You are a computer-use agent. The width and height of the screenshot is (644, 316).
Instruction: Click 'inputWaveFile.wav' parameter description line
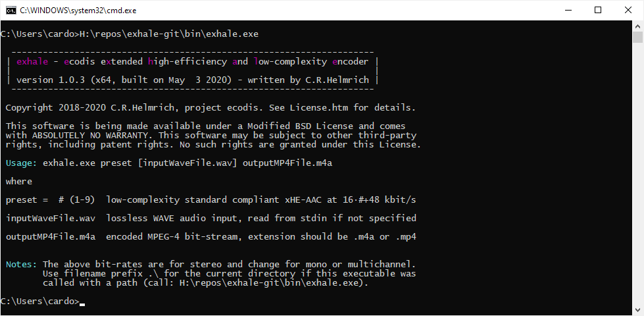(211, 218)
